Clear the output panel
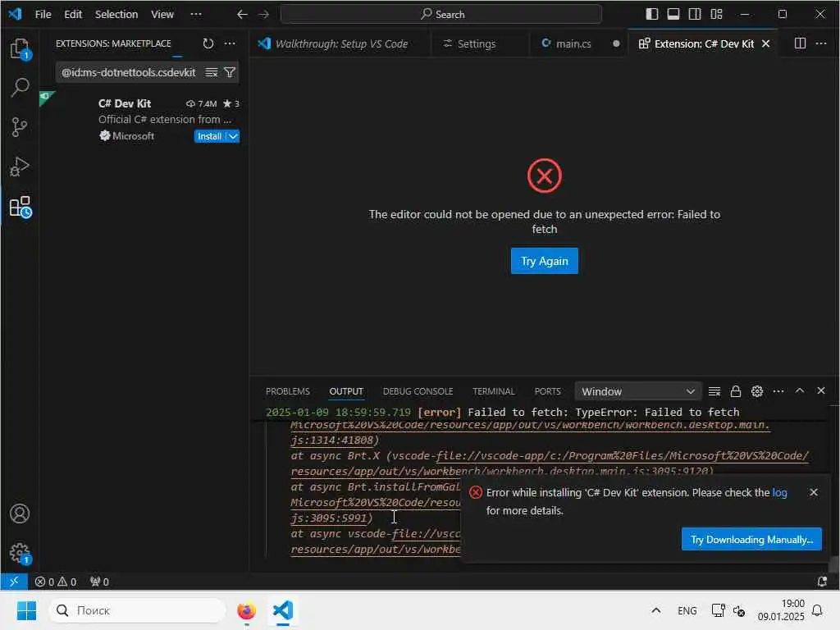 (714, 391)
